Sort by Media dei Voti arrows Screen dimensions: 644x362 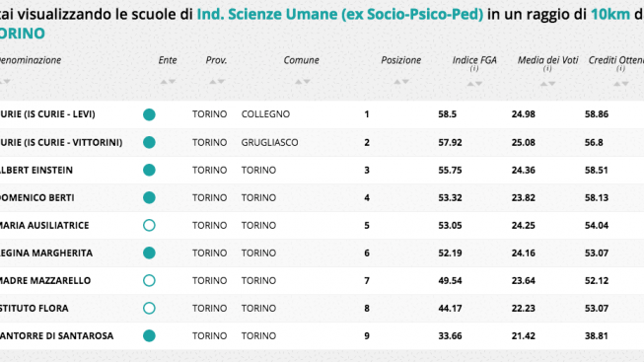point(547,84)
